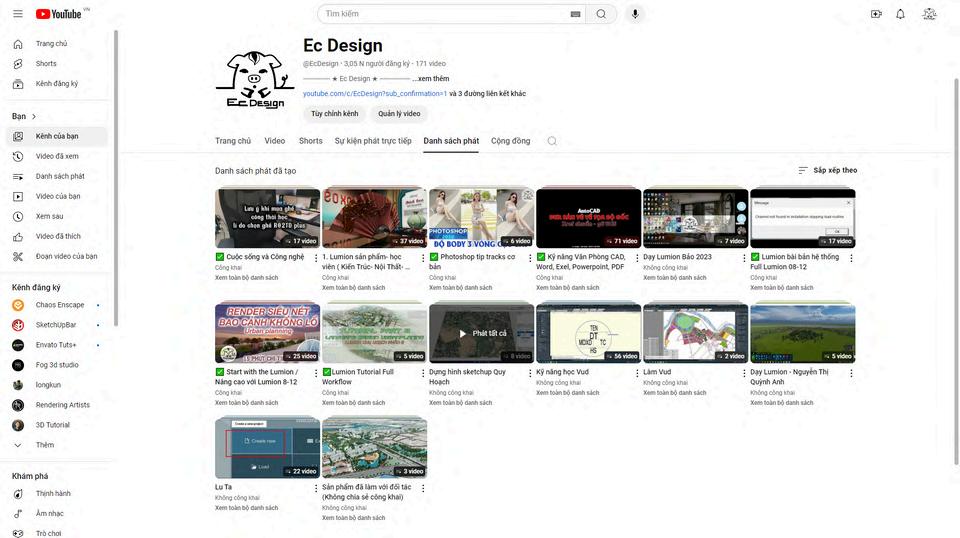960x538 pixels.
Task: Open Âm nhạc music page
Action: [x=57, y=514]
